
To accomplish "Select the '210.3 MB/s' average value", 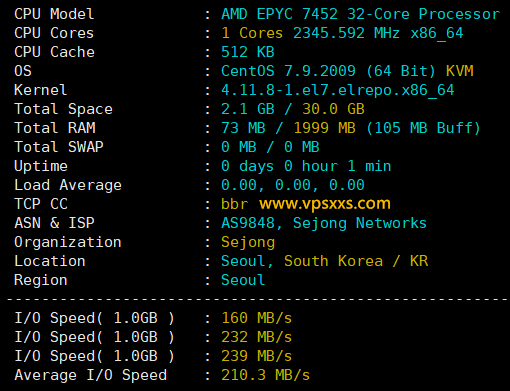I will click(266, 375).
